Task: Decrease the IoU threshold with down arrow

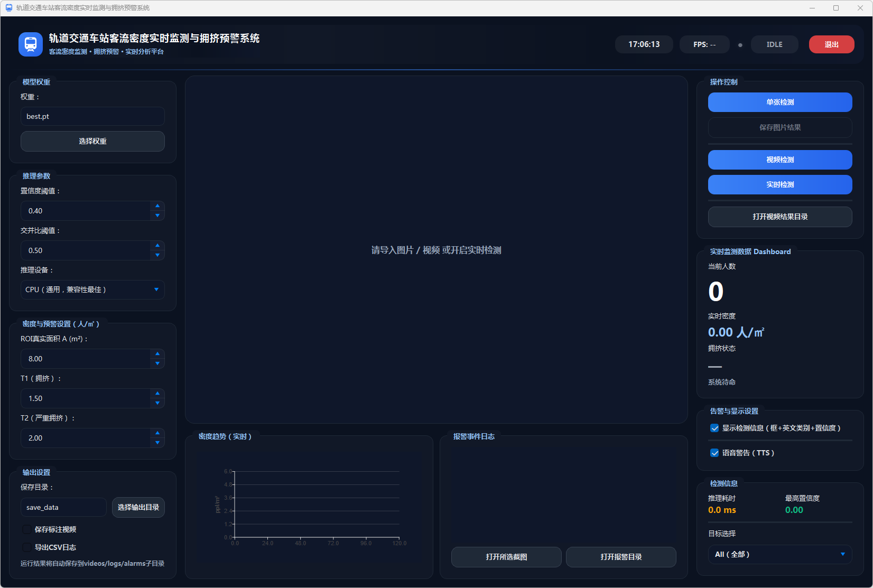Action: [157, 255]
